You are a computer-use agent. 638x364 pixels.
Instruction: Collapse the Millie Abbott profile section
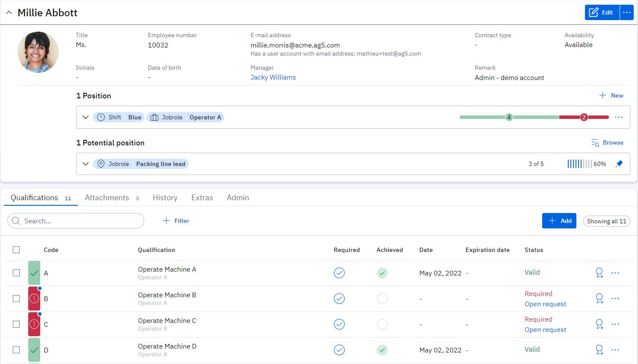click(x=9, y=13)
